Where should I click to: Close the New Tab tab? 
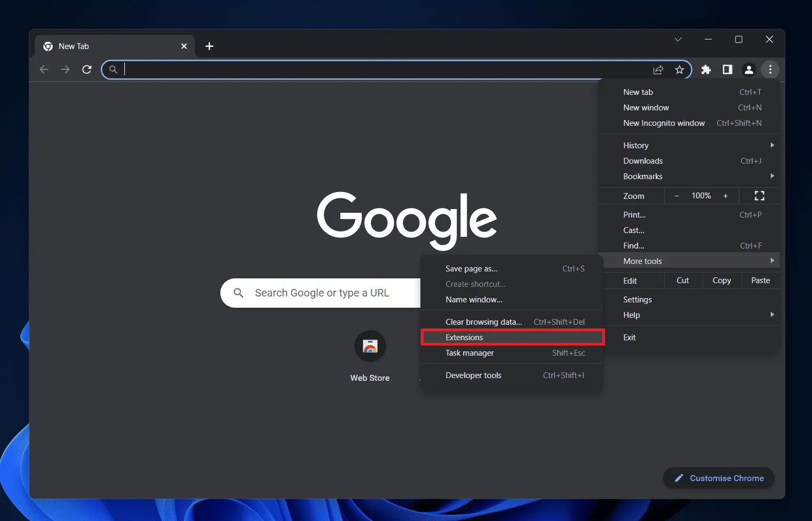[x=184, y=46]
